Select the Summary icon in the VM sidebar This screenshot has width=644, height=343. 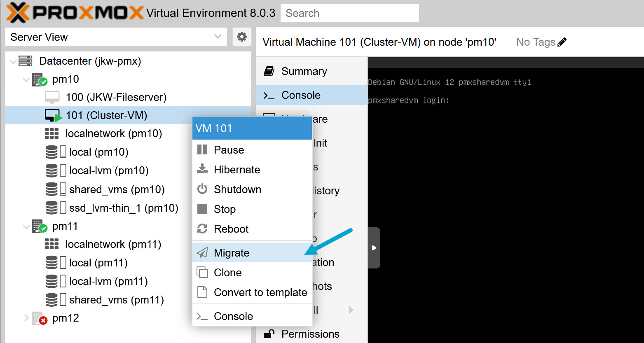pos(269,71)
